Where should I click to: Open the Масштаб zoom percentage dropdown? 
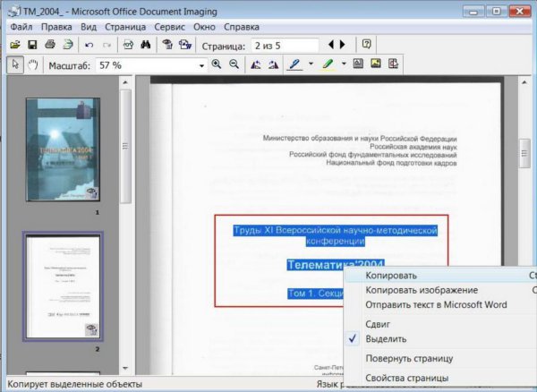(x=201, y=65)
